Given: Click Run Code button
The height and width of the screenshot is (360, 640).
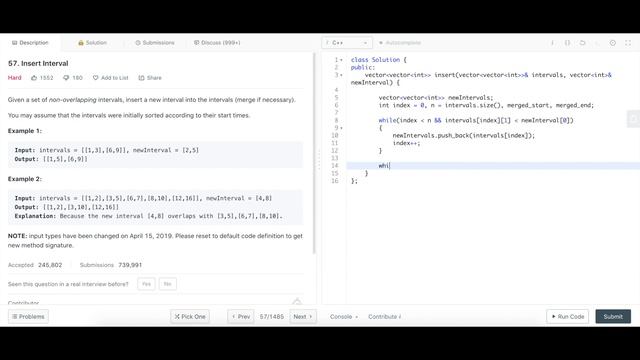Looking at the screenshot, I should click(x=567, y=316).
